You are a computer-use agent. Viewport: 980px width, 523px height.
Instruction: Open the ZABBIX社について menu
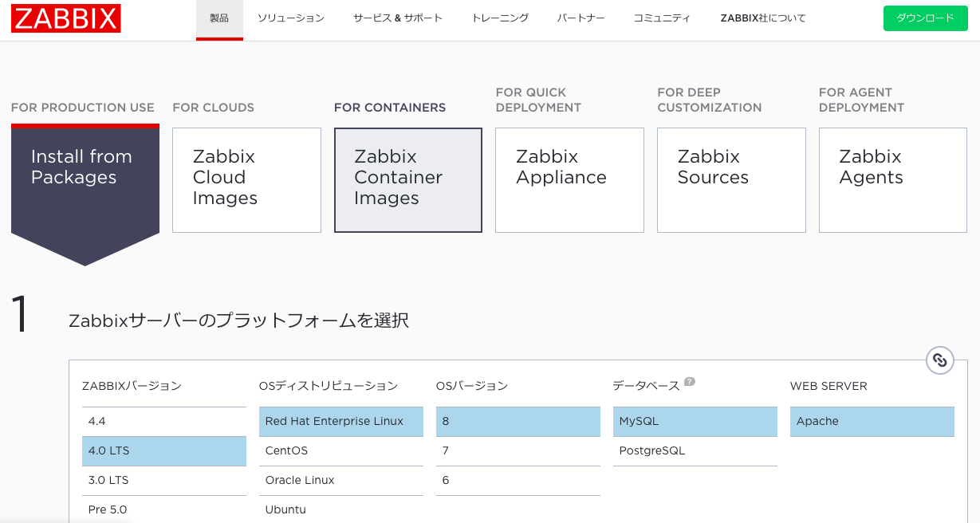tap(762, 18)
